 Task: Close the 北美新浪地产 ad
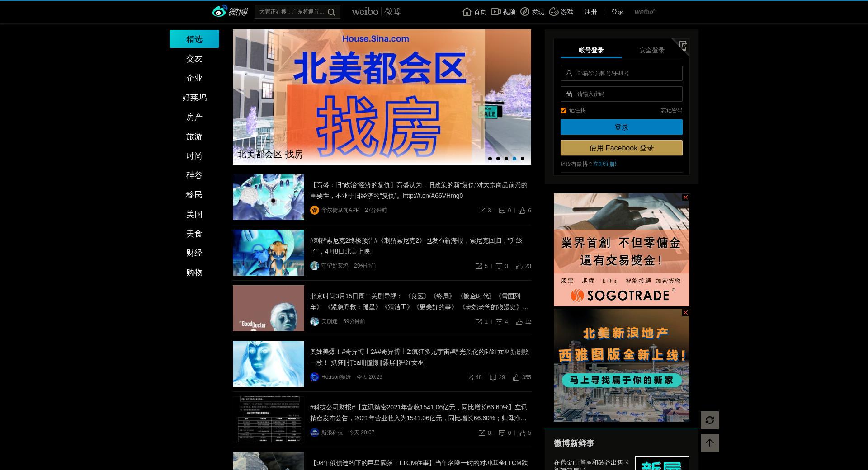[x=685, y=313]
